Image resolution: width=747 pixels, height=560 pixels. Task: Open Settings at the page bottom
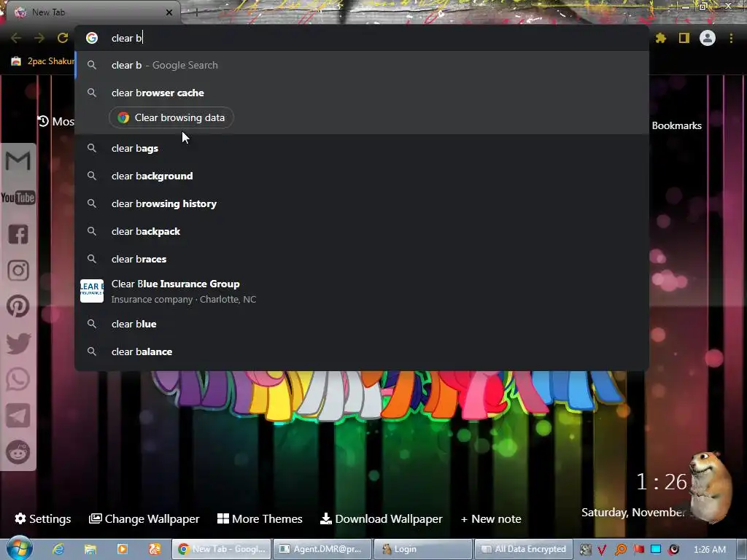(43, 518)
